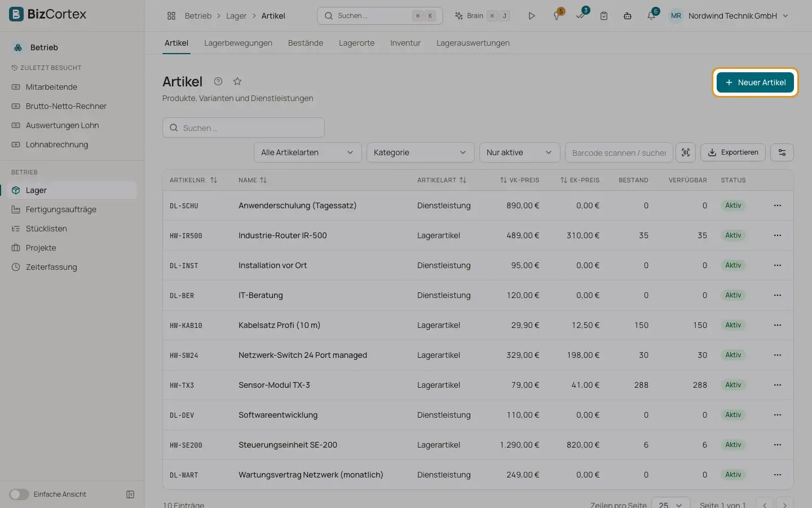Click the help icon next to Artikel heading
This screenshot has width=812, height=508.
[x=218, y=81]
